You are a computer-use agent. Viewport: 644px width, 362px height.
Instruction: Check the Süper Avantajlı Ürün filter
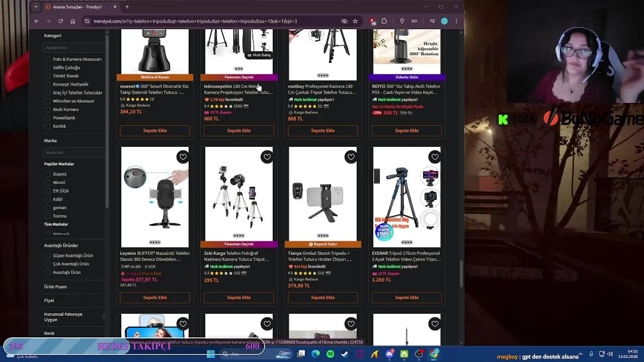(x=48, y=255)
